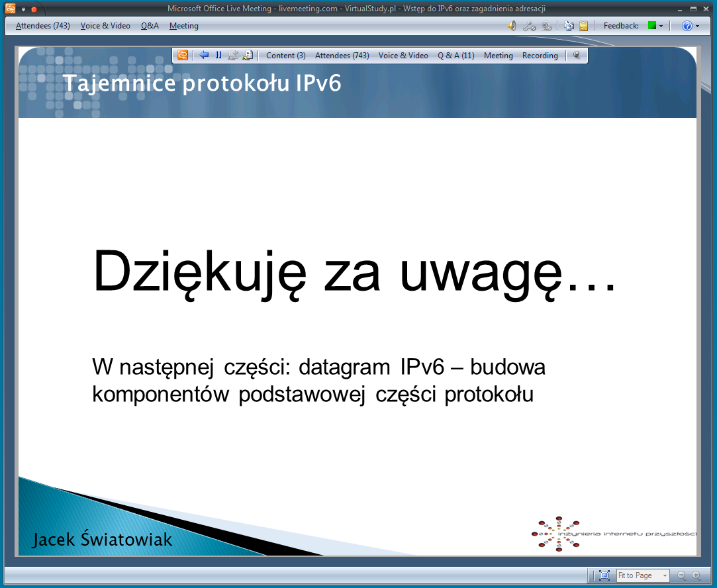Click the zoom in magnifier
717x588 pixels.
coord(696,575)
